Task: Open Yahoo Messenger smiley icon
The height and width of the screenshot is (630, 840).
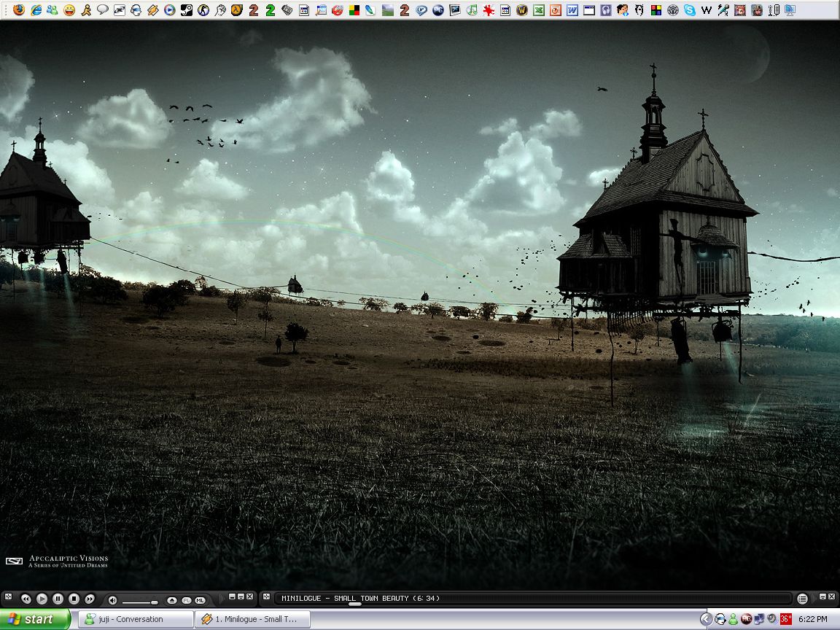Action: 69,10
